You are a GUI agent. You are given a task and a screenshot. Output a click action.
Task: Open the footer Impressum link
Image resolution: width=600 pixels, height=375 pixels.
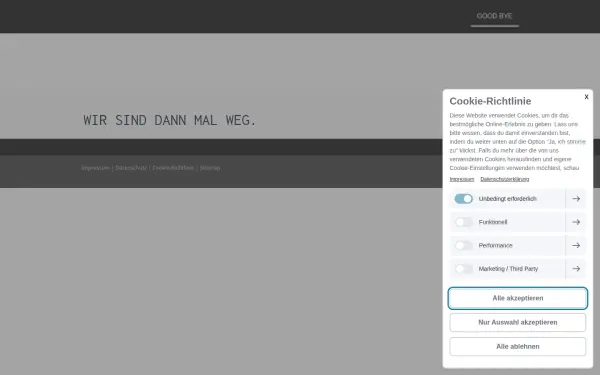[95, 168]
